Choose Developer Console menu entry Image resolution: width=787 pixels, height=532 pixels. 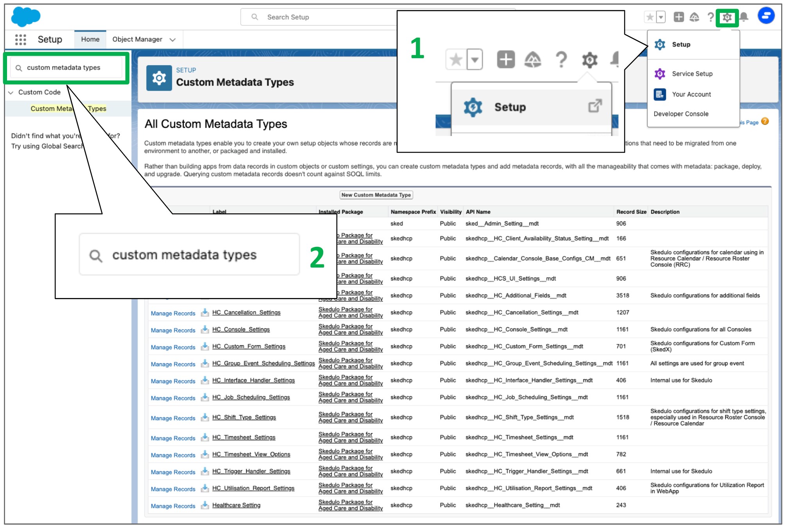click(681, 114)
